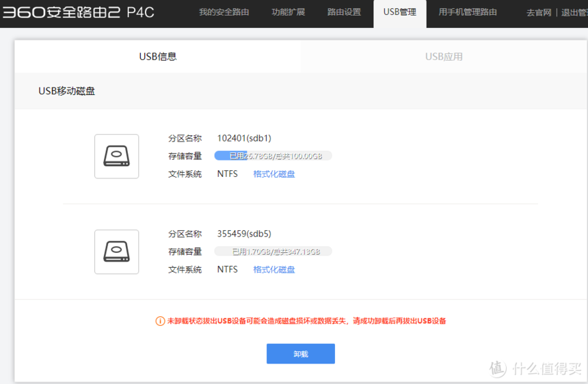Click the red unmount warning text
Viewport: 588px width, 384px height.
tap(306, 321)
